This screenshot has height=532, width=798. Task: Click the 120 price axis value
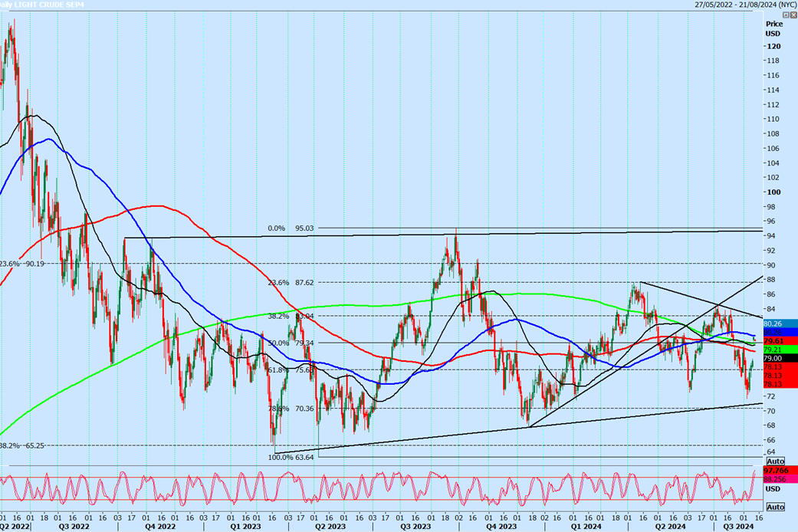click(x=773, y=46)
